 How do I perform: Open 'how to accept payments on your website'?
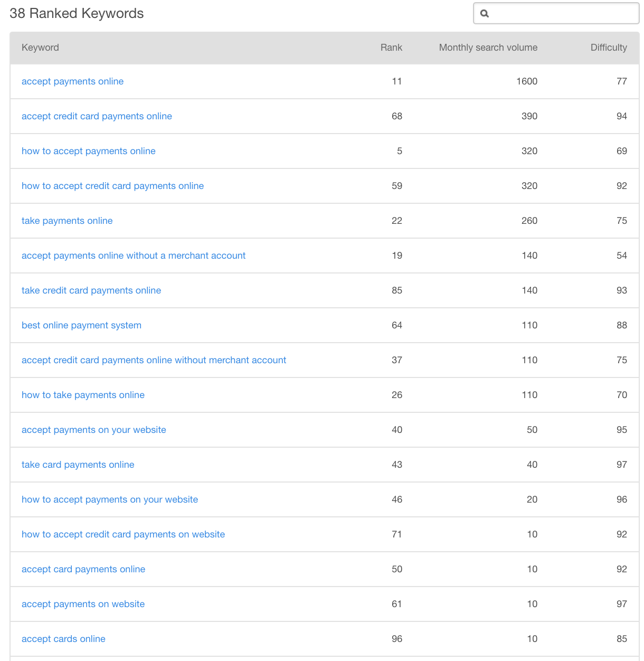(110, 499)
